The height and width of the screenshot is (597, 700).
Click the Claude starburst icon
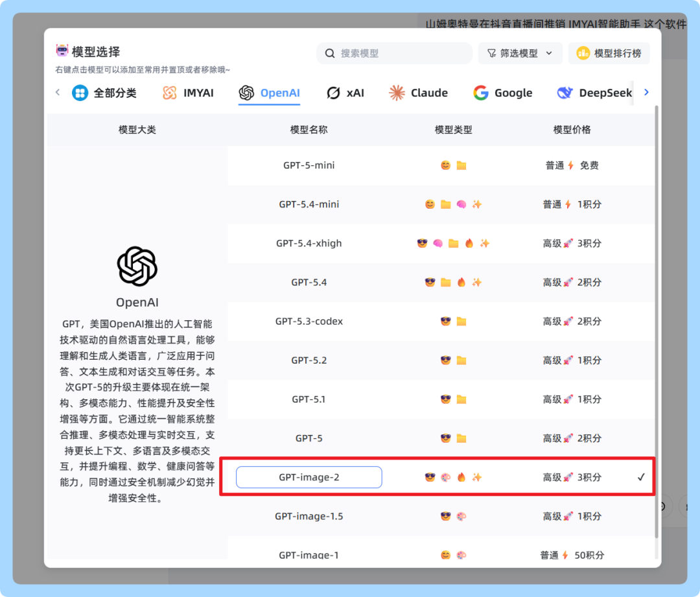pos(397,93)
